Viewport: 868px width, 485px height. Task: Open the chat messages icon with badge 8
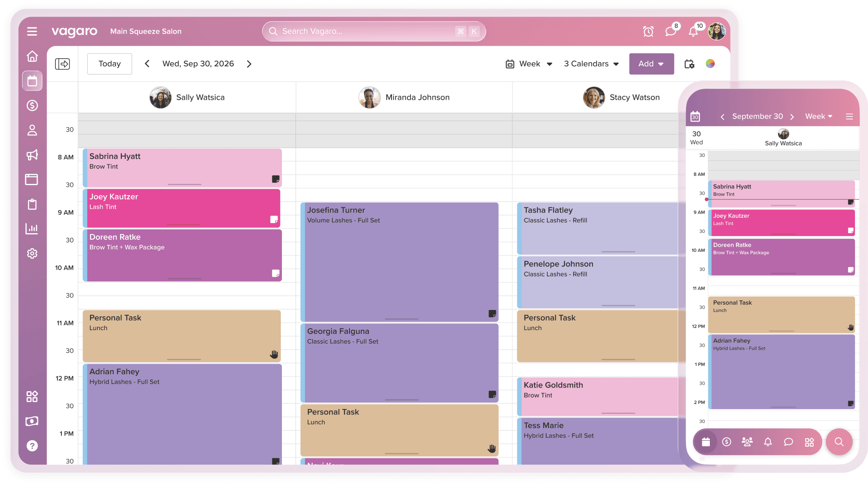(x=670, y=31)
